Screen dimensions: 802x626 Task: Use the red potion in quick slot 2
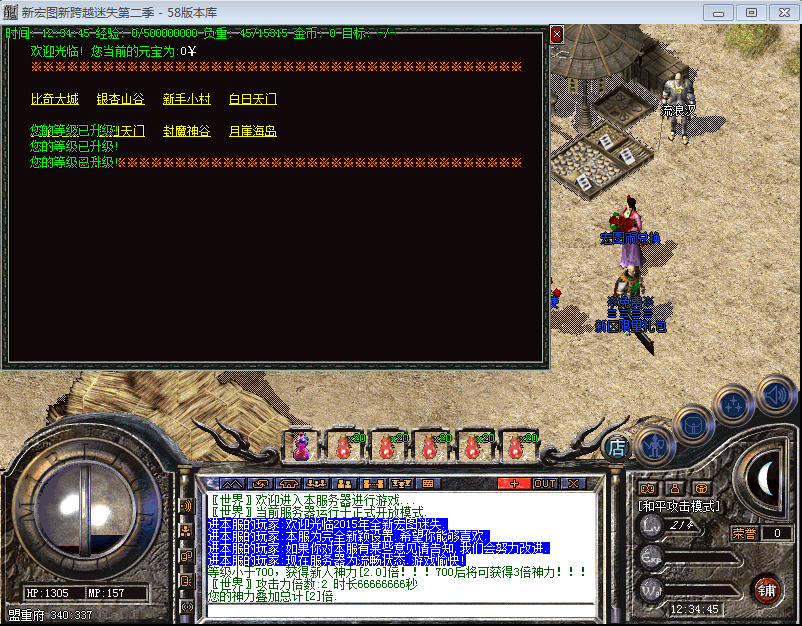344,446
